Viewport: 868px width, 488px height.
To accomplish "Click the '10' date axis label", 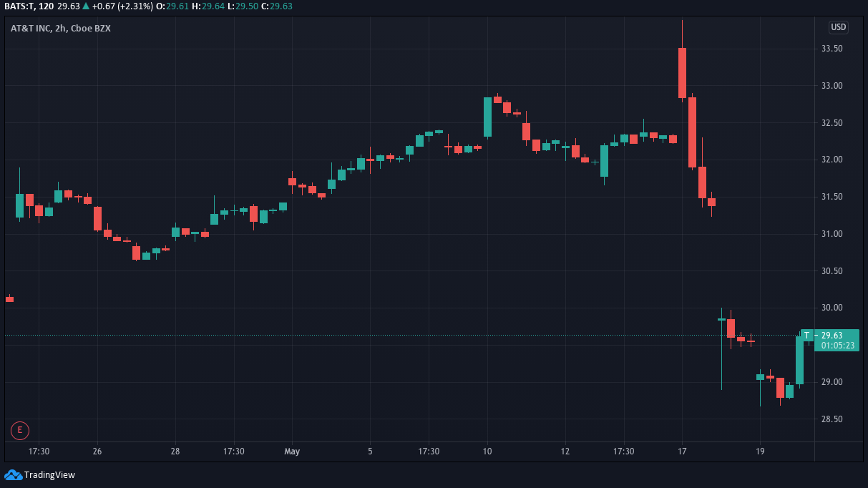I will pos(487,452).
